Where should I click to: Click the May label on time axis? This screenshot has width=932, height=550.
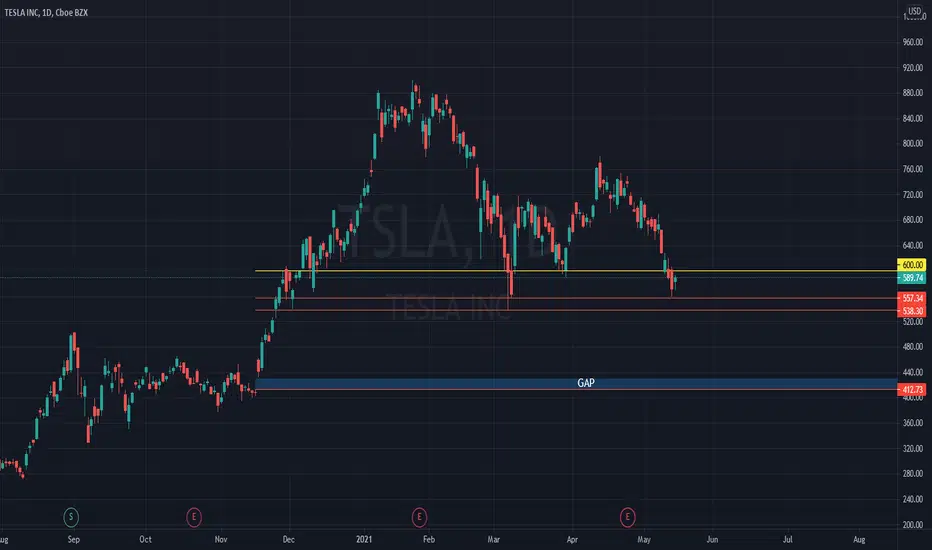644,539
